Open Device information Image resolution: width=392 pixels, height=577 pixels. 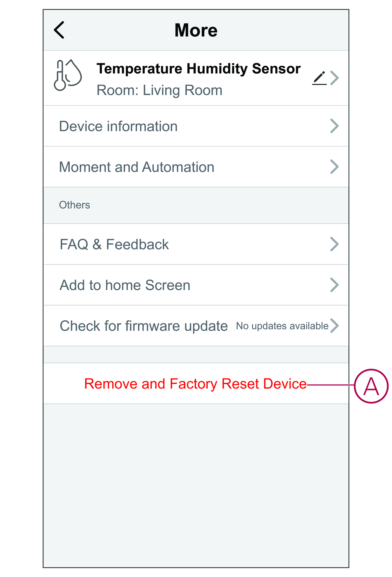(x=118, y=126)
